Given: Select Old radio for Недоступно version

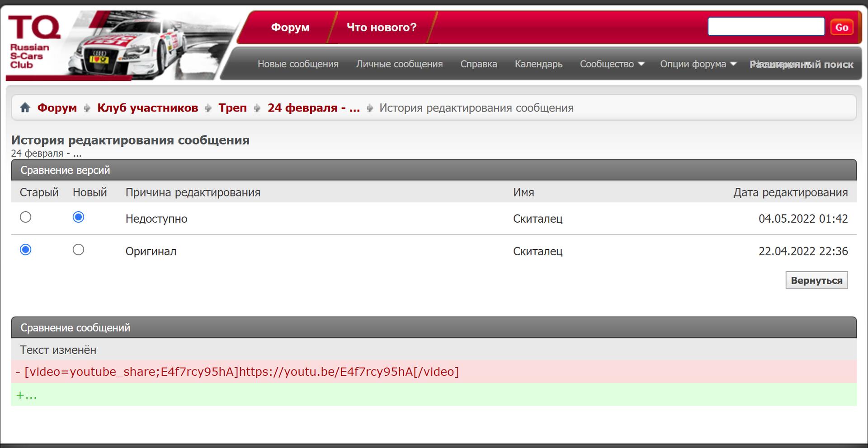Looking at the screenshot, I should tap(26, 217).
